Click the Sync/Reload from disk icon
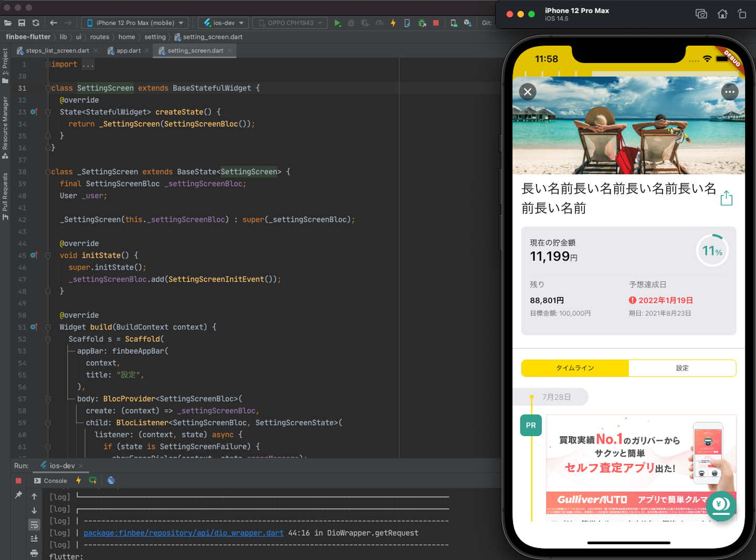This screenshot has width=756, height=560. (x=36, y=23)
